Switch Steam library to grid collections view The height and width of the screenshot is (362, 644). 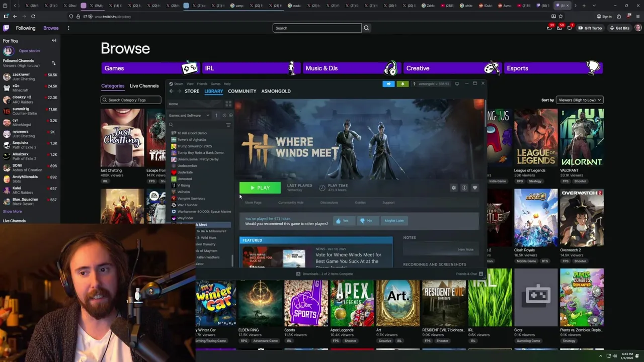tap(228, 104)
